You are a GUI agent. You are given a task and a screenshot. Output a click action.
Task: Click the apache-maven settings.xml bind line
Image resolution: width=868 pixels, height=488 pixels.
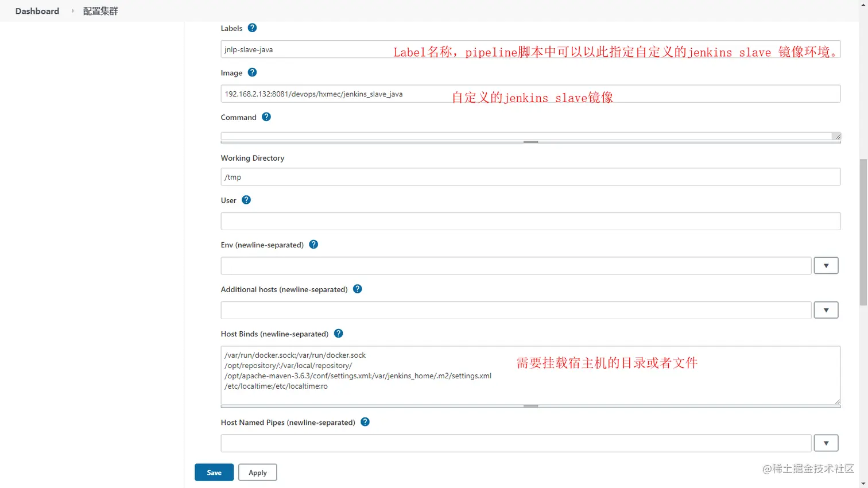coord(358,376)
